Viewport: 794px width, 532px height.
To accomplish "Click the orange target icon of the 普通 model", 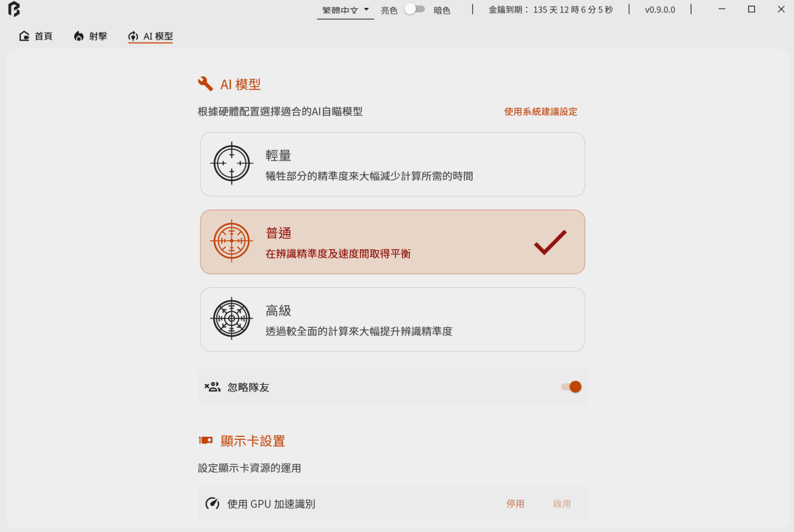I will click(232, 241).
